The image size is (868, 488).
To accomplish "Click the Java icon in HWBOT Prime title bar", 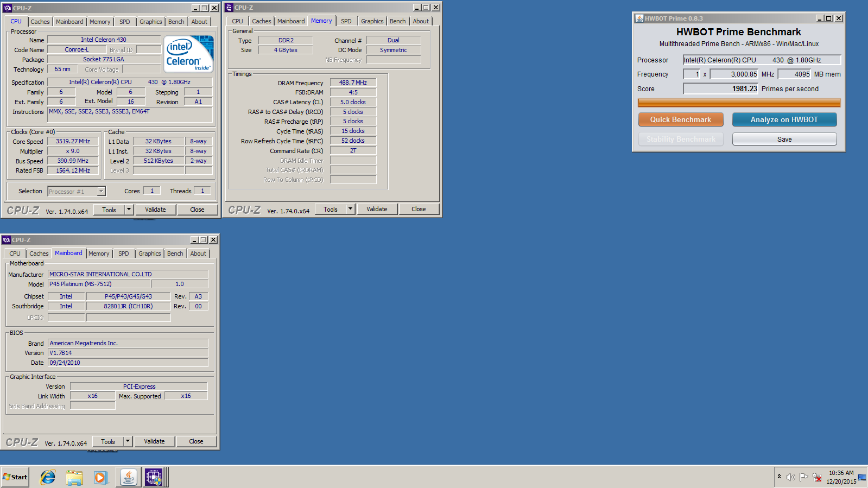I will point(639,18).
